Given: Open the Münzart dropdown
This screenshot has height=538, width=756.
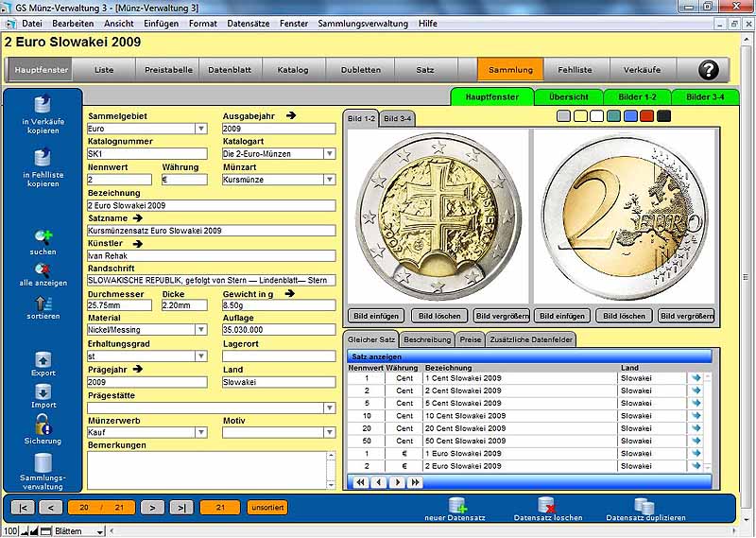Looking at the screenshot, I should pyautogui.click(x=329, y=180).
